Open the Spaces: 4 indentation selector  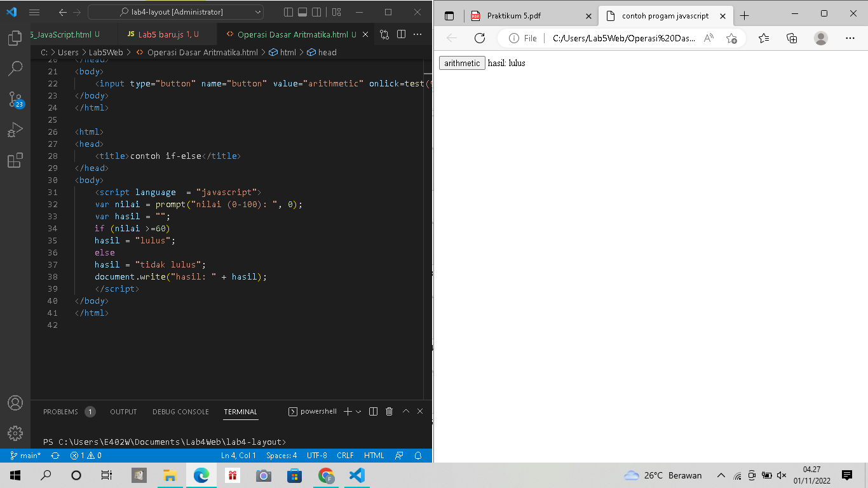281,456
